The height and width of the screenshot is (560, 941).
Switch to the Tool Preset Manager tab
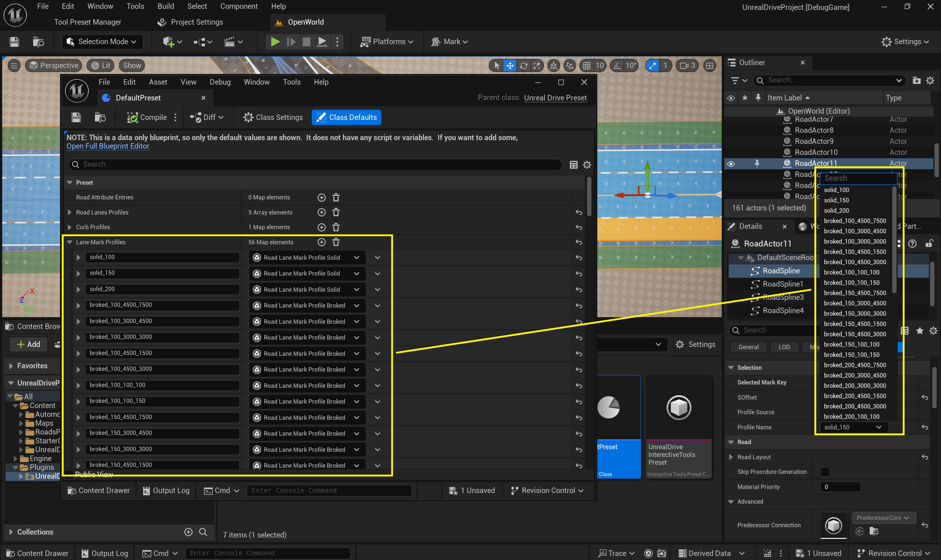click(x=88, y=22)
